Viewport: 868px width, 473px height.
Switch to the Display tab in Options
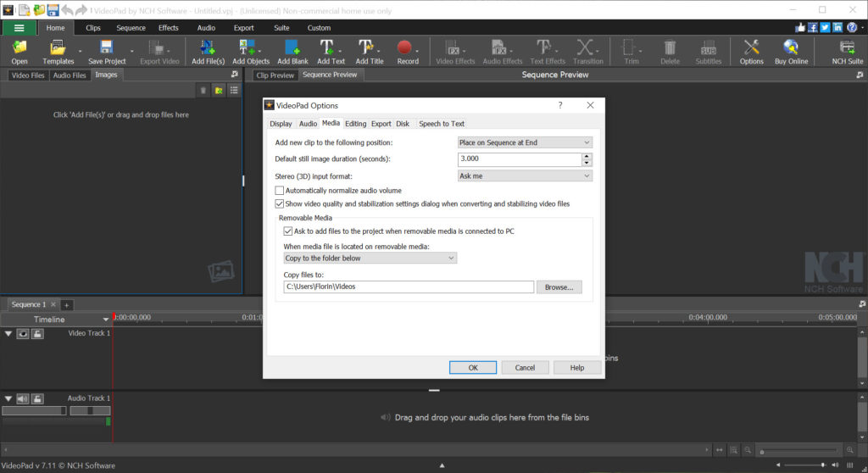pos(281,124)
